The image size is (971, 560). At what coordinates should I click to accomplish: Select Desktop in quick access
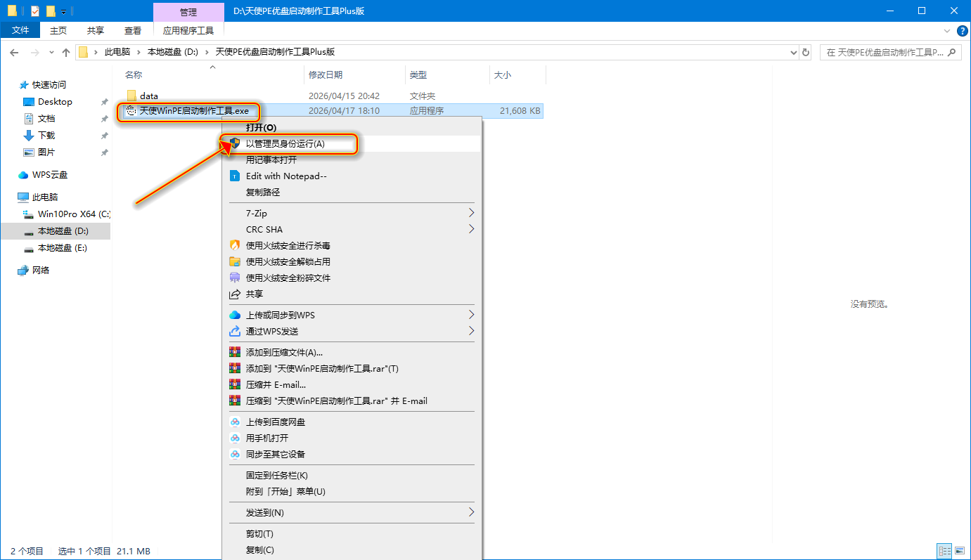click(x=55, y=101)
